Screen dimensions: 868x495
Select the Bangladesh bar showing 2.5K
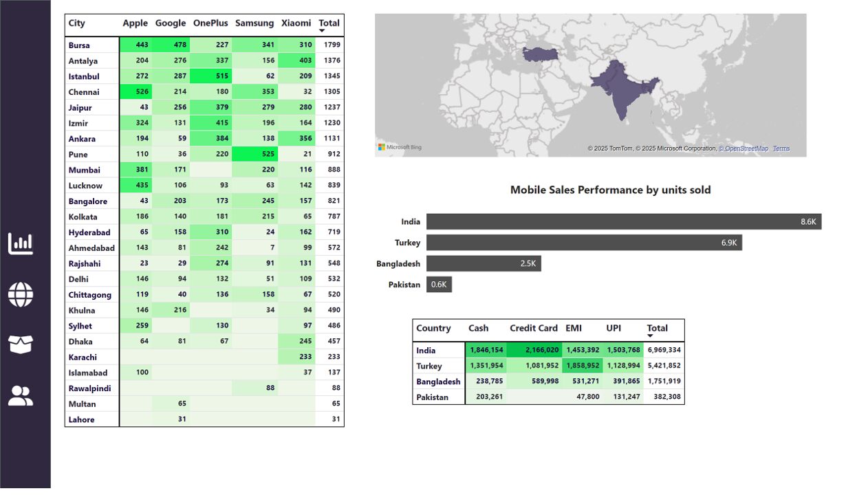point(484,263)
